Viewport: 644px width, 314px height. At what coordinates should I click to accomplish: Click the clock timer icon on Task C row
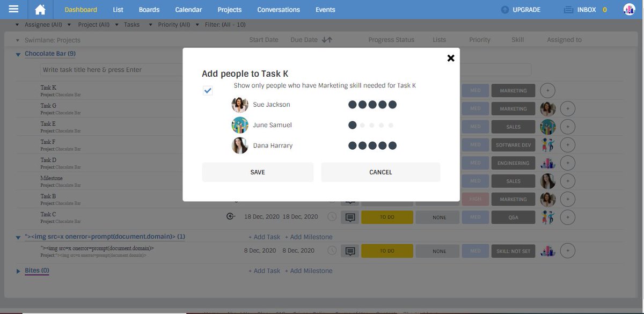331,216
